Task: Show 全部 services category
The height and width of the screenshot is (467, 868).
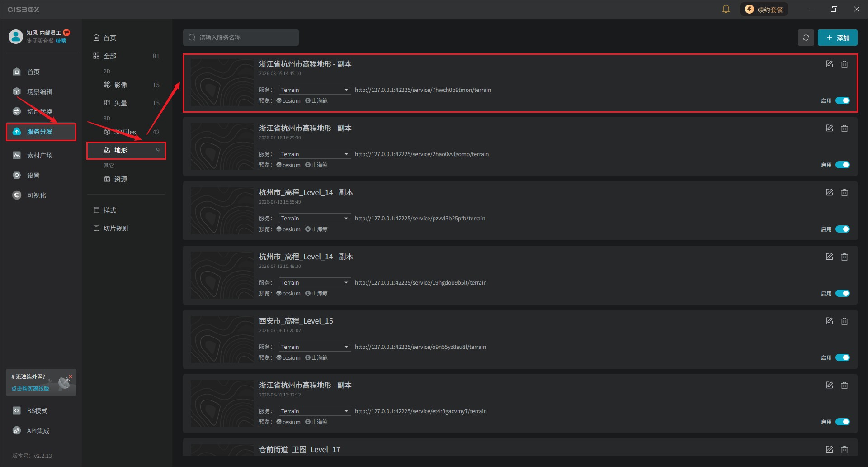Action: click(126, 56)
